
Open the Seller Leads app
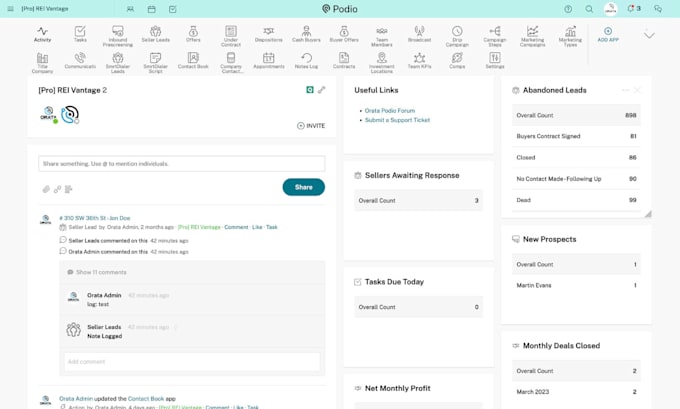click(155, 34)
